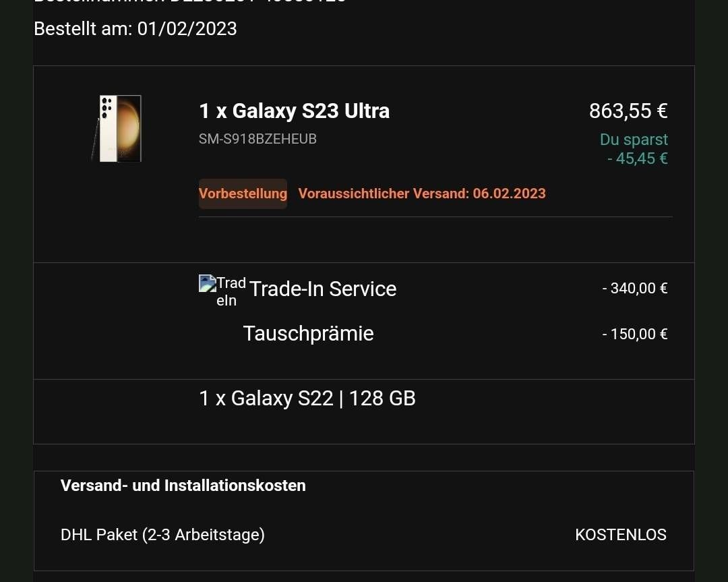
Task: Click the partially visible Bestellnummer line
Action: [190, 2]
